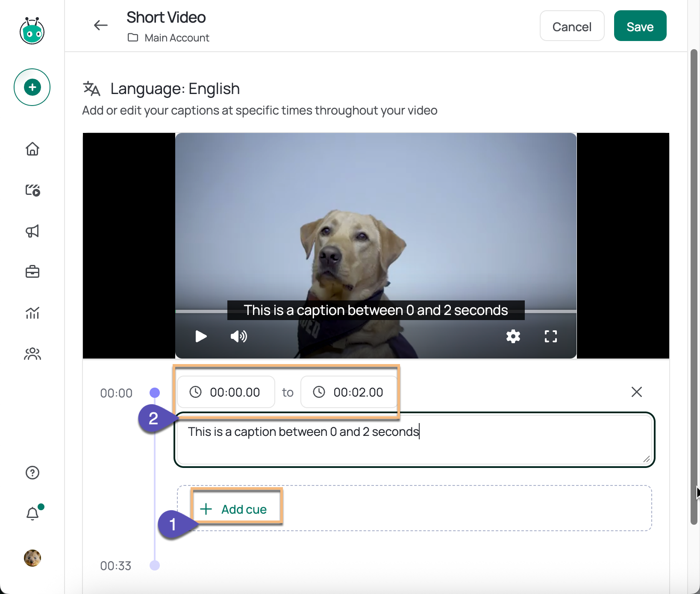700x594 pixels.
Task: Click the page vertical scrollbar
Action: pos(694,286)
